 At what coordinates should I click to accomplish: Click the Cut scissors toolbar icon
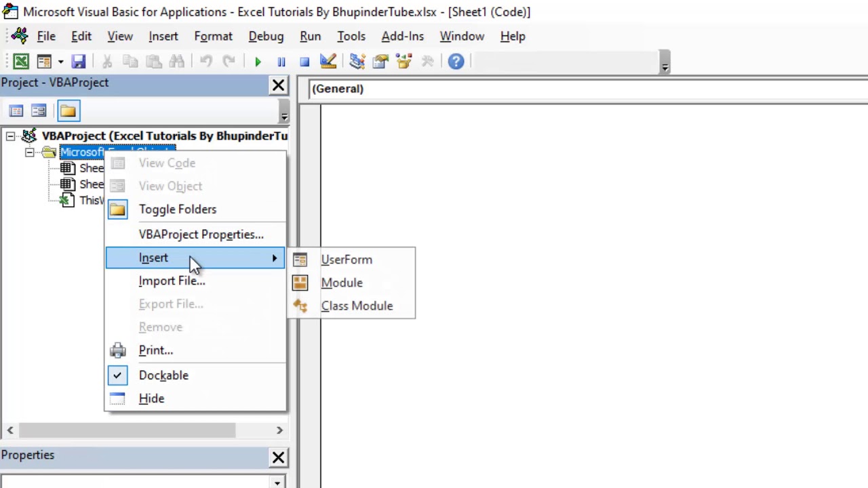tap(106, 62)
